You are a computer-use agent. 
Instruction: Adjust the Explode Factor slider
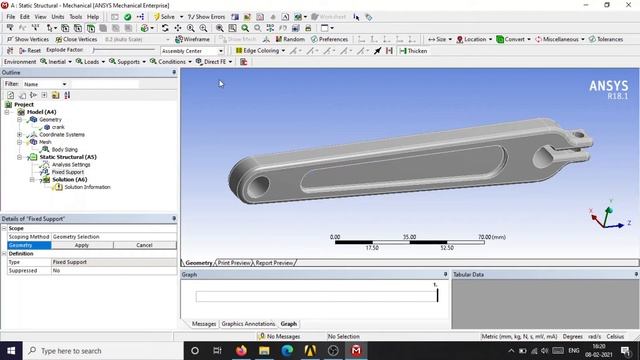[124, 50]
